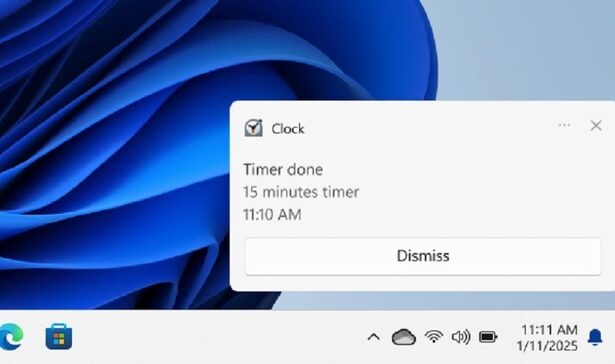Click the "15 minutes timer" text

pyautogui.click(x=301, y=192)
